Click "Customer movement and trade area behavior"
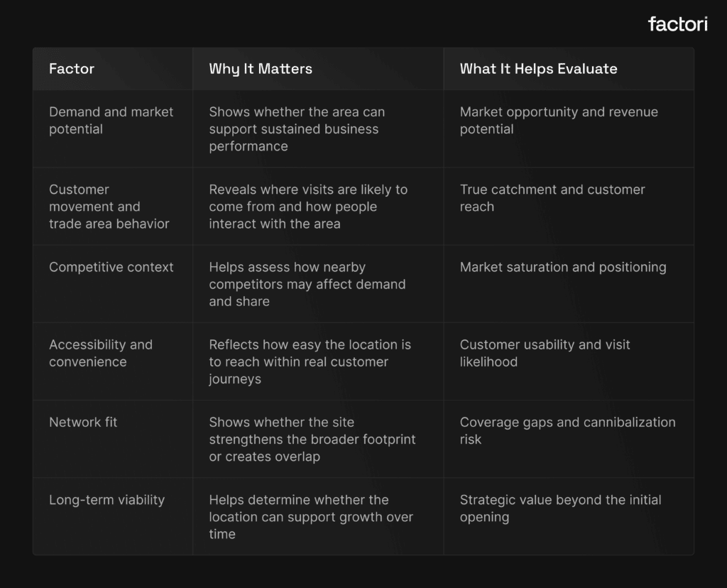Viewport: 727px width, 588px height. pyautogui.click(x=109, y=207)
